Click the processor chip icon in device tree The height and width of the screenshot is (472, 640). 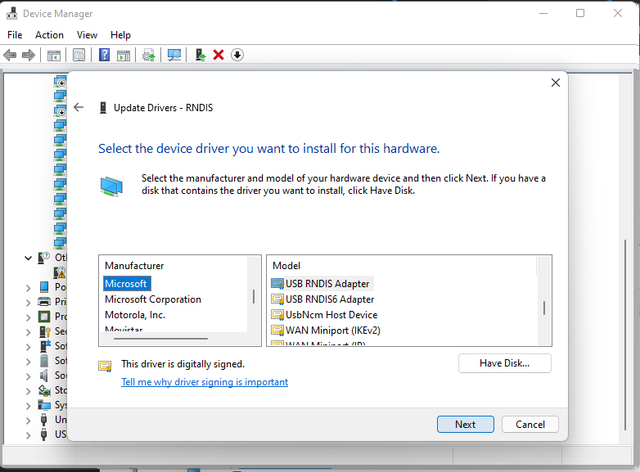tap(44, 316)
